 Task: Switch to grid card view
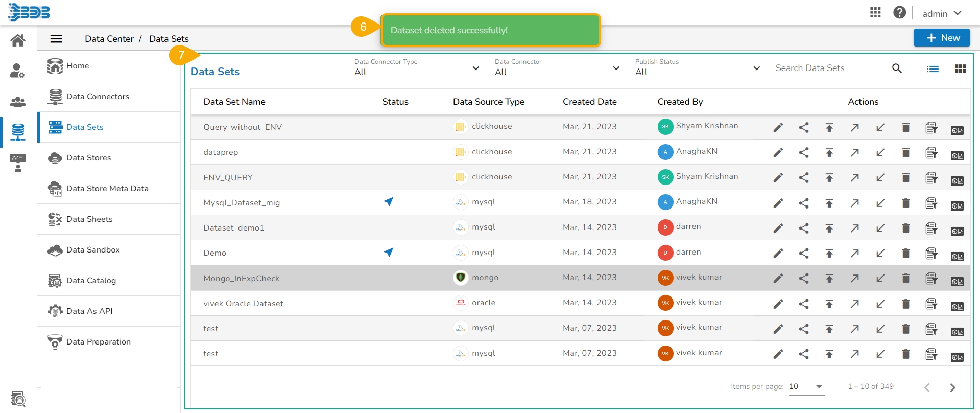coord(960,69)
